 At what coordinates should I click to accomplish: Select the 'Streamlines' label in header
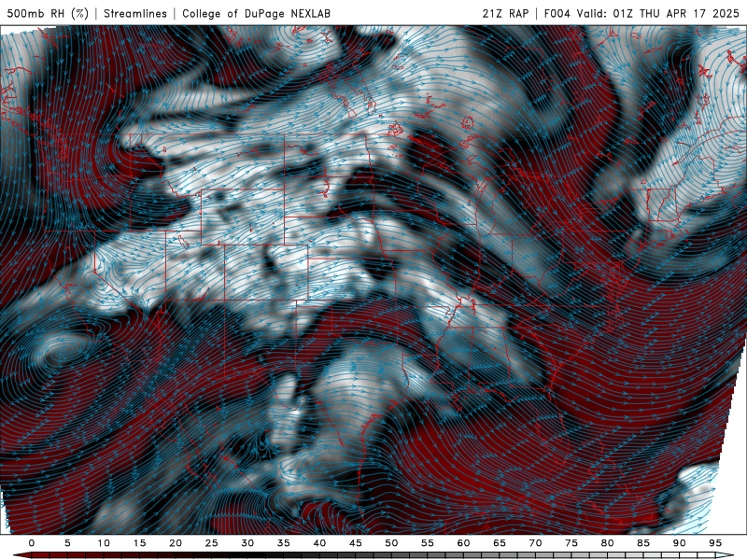pos(135,13)
